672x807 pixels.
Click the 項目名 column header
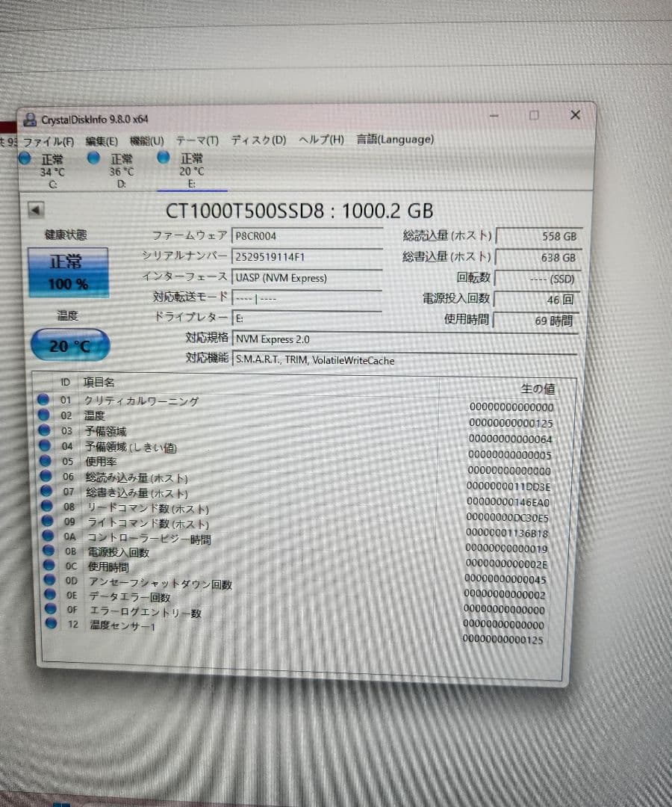click(x=99, y=382)
